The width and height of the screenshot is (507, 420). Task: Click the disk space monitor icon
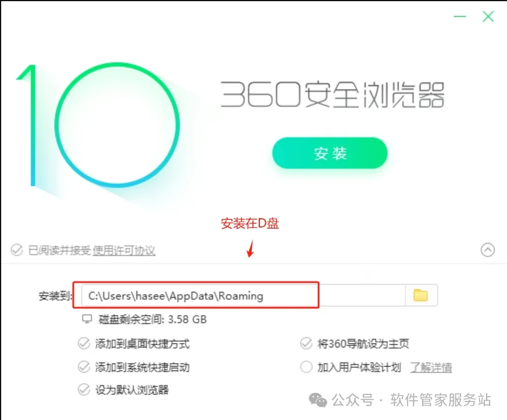(87, 319)
